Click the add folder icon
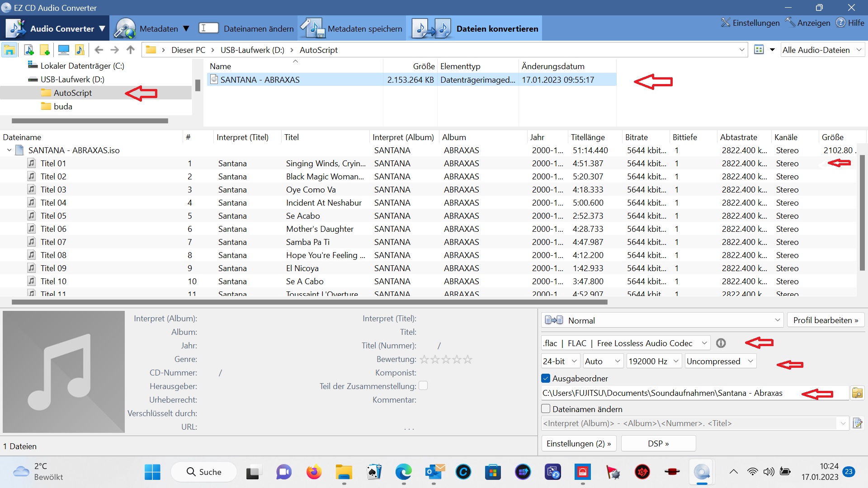 [x=45, y=50]
